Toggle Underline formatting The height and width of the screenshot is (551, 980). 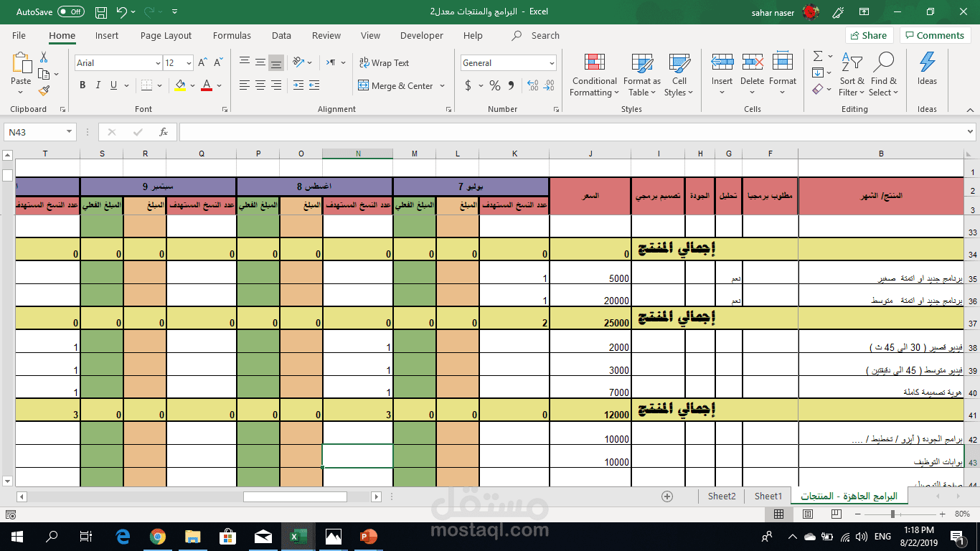114,85
